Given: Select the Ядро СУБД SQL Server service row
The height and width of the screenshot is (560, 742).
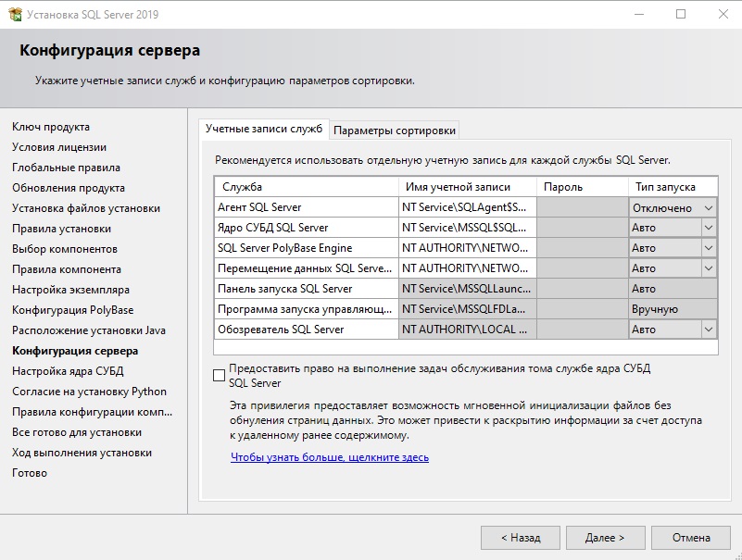Looking at the screenshot, I should (307, 228).
